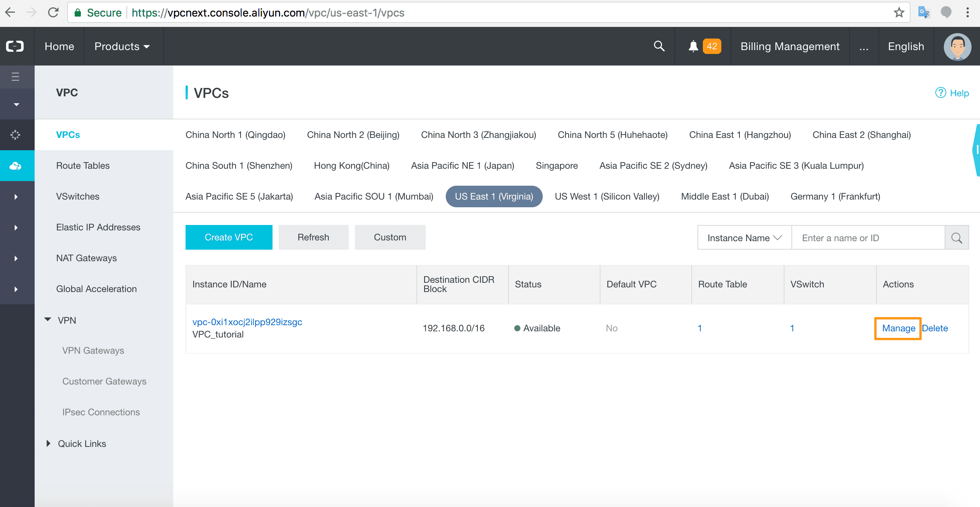Open Customer Gateways sub-item
The width and height of the screenshot is (980, 507).
click(104, 381)
